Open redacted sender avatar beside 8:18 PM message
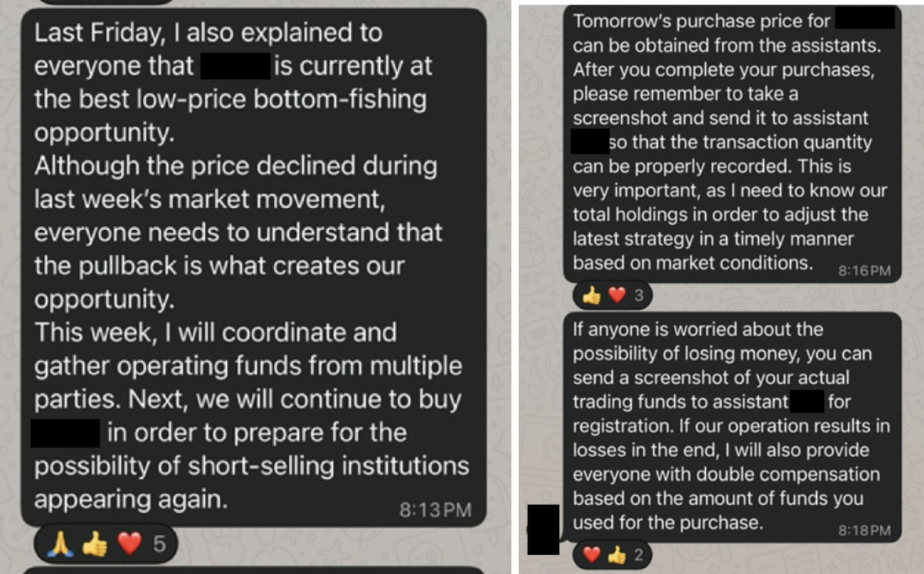The width and height of the screenshot is (924, 574). 544,530
